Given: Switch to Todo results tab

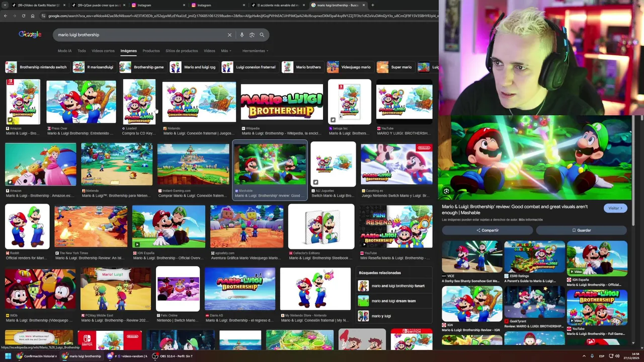Looking at the screenshot, I should [82, 51].
